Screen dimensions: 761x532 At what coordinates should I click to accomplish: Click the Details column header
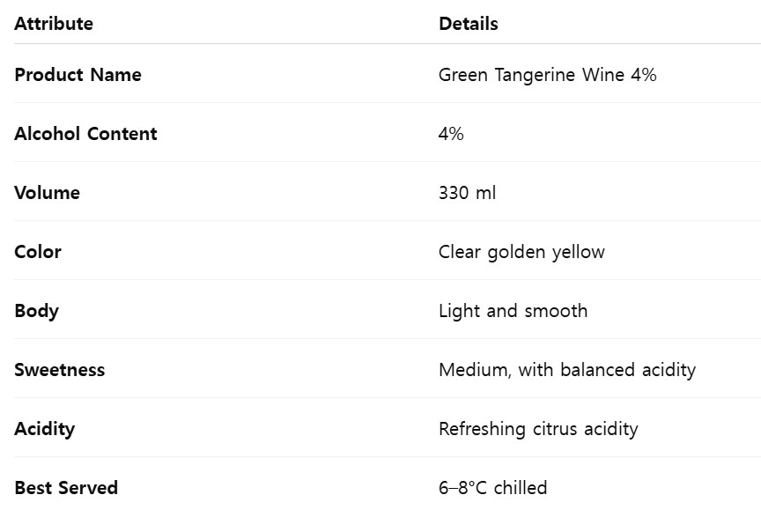click(468, 24)
